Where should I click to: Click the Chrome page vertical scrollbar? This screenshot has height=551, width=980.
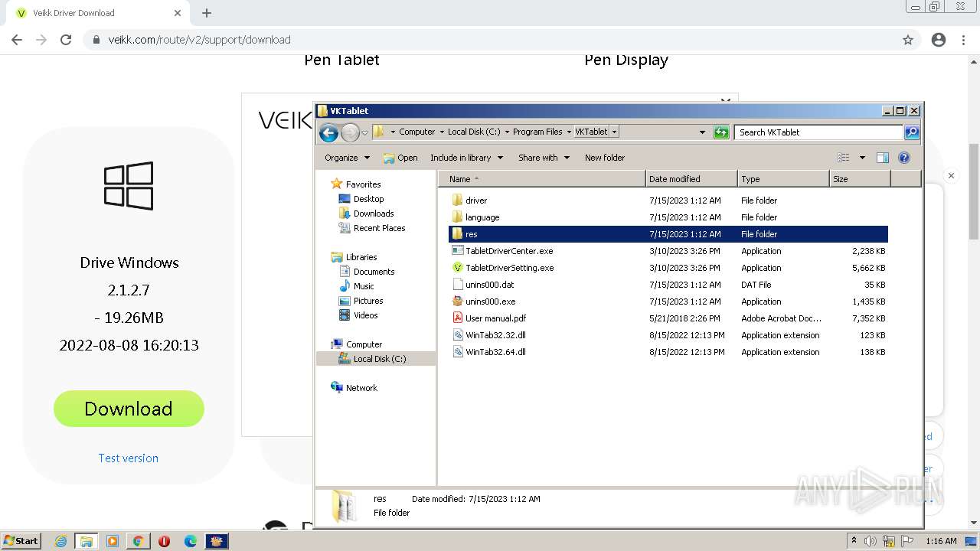pos(974,191)
